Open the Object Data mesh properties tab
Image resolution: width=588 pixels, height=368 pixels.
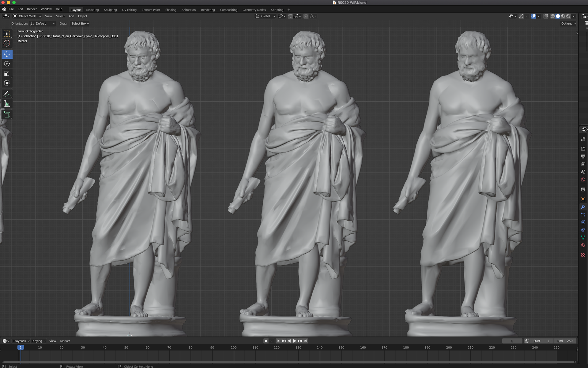pyautogui.click(x=583, y=237)
